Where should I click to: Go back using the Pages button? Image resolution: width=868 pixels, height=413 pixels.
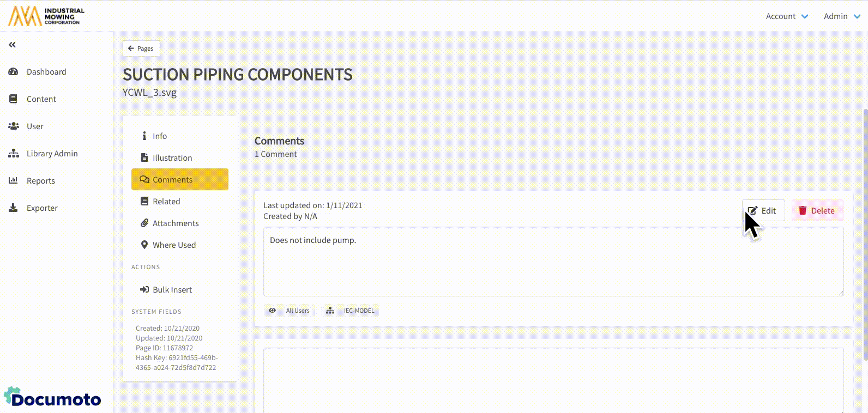141,48
